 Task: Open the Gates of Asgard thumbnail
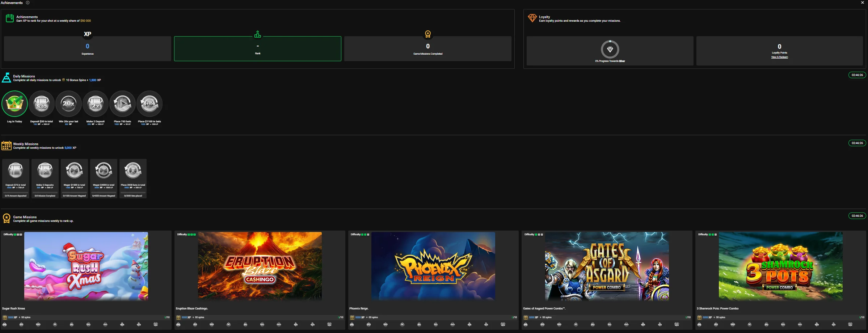(607, 266)
